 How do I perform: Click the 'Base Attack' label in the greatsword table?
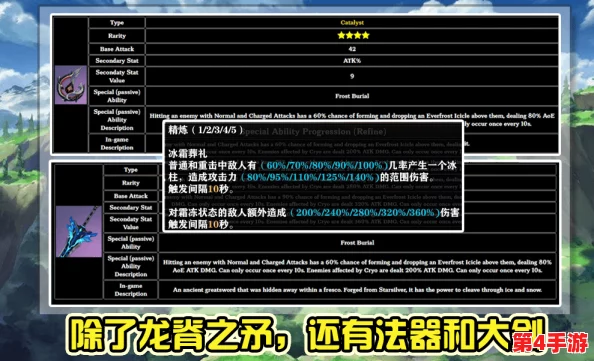click(131, 196)
